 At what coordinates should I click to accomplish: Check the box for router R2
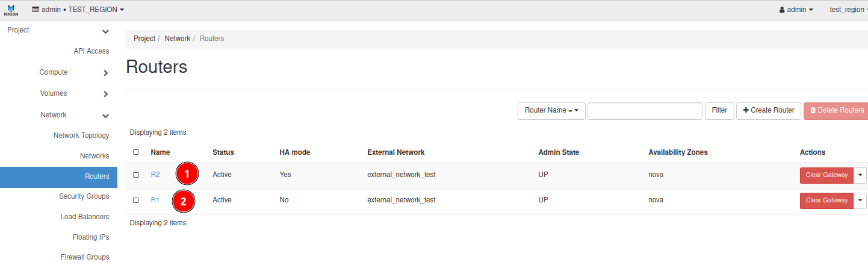tap(136, 175)
